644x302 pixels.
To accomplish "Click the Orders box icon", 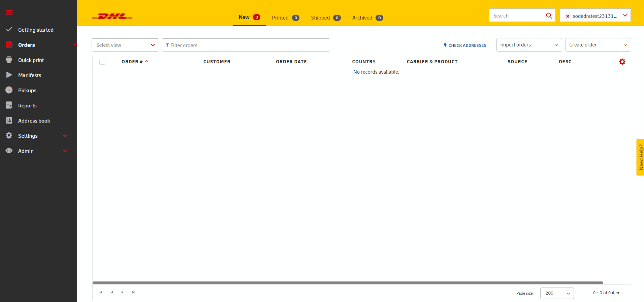I will 9,44.
